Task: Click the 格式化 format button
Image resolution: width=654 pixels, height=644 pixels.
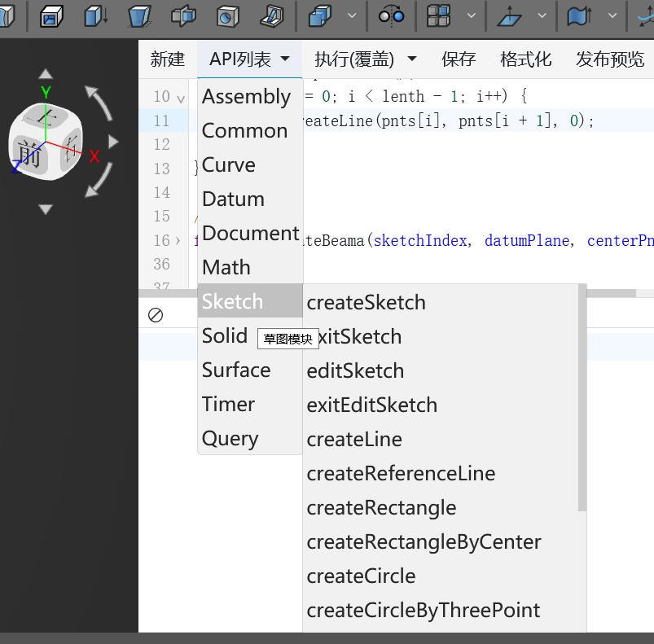Action: pos(525,59)
